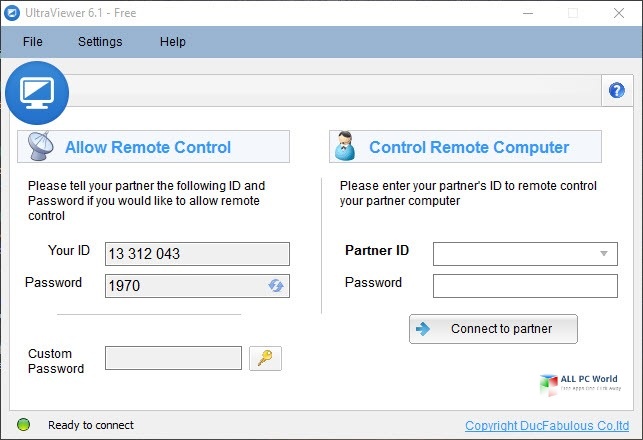Expand the Partner ID dropdown arrow

point(604,253)
